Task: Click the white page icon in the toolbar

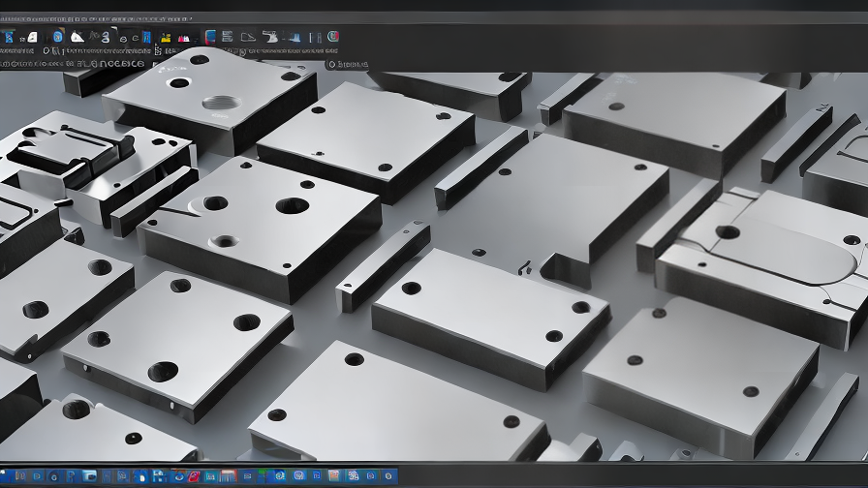Action: (x=32, y=37)
